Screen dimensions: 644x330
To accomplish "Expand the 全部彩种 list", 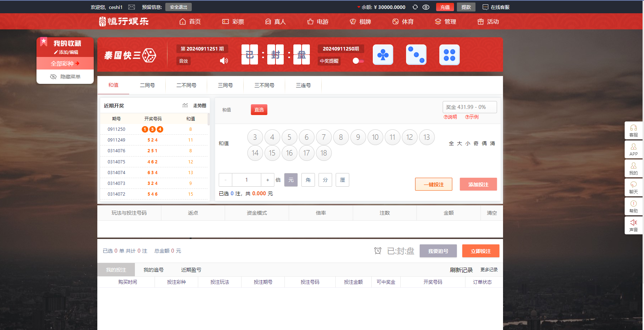I will (65, 63).
